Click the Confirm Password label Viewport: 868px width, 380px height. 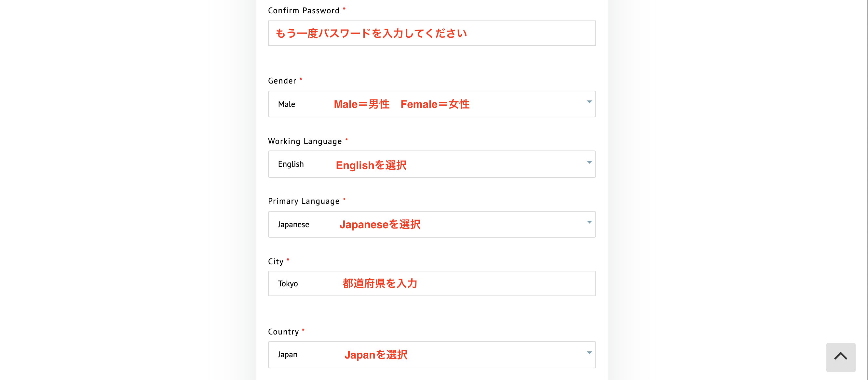[304, 11]
